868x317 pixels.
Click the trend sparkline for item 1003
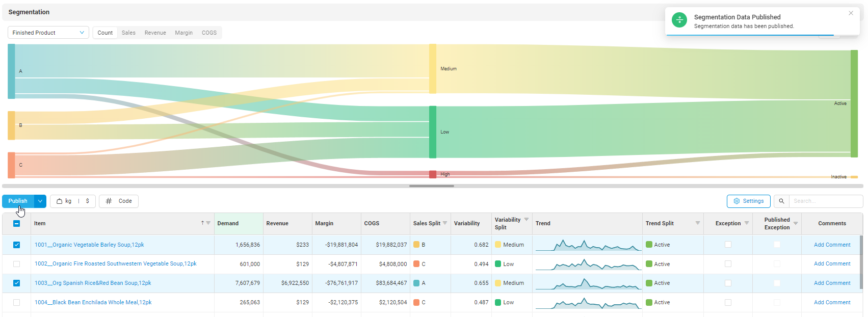click(587, 283)
